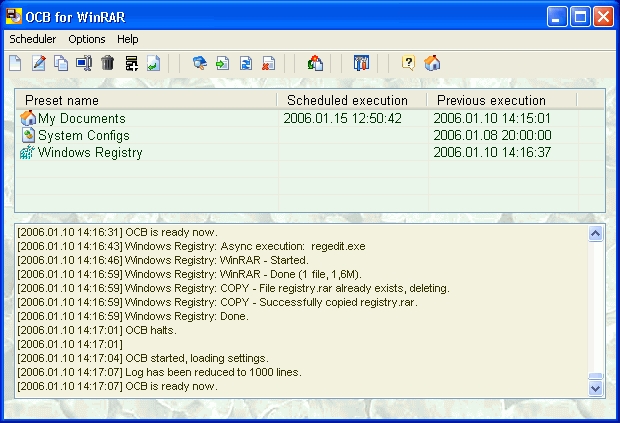Click the red X page toolbar icon
Screen dimensions: 620x423
(x=268, y=64)
